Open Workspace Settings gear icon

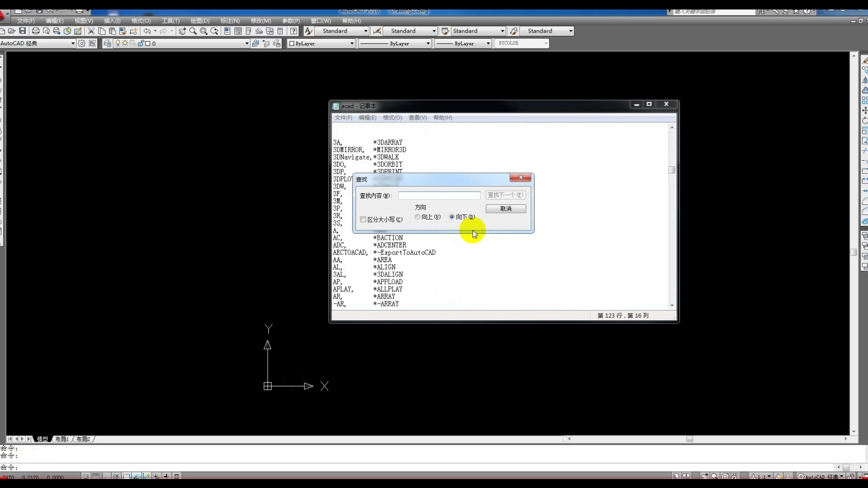(x=81, y=43)
